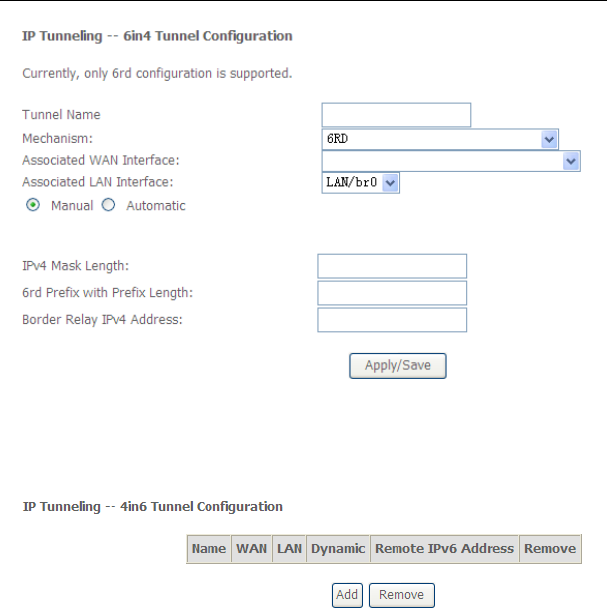The height and width of the screenshot is (611, 607).
Task: Expand the Associated WAN Interface dropdown
Action: [x=451, y=160]
